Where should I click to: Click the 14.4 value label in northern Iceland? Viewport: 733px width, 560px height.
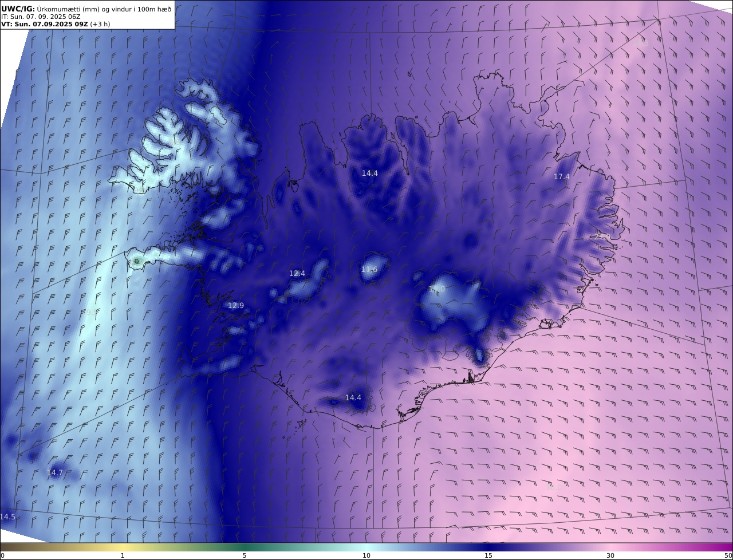369,173
